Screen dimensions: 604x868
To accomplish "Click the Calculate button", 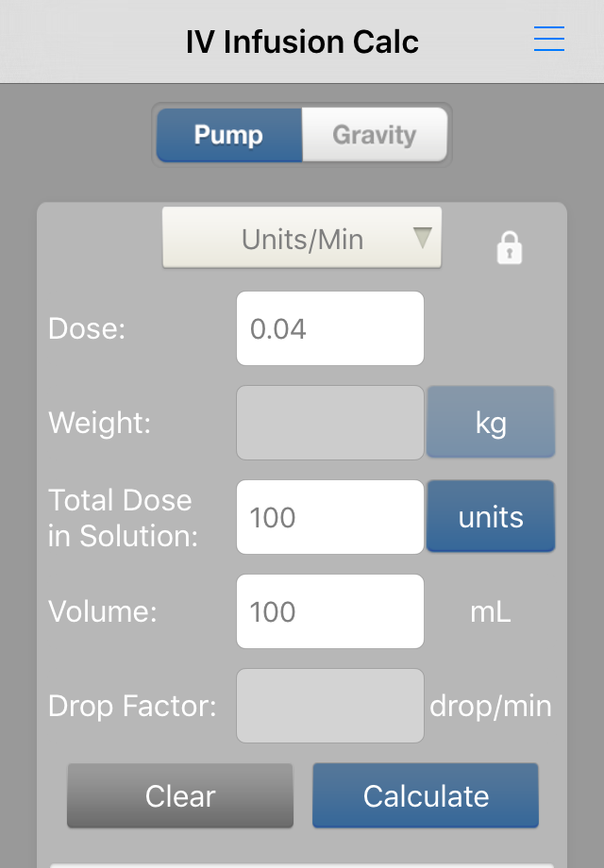I will tap(426, 795).
